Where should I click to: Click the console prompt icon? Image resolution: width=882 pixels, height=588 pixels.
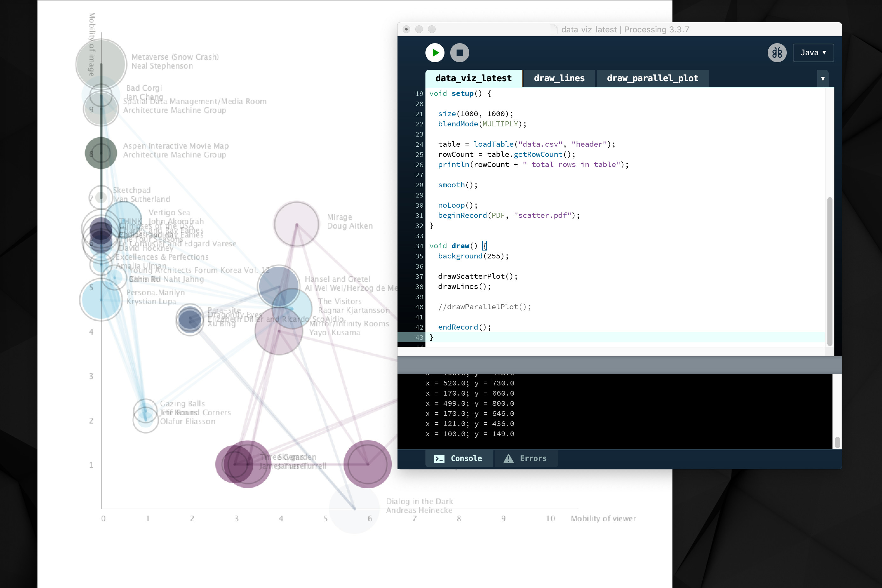pyautogui.click(x=439, y=458)
